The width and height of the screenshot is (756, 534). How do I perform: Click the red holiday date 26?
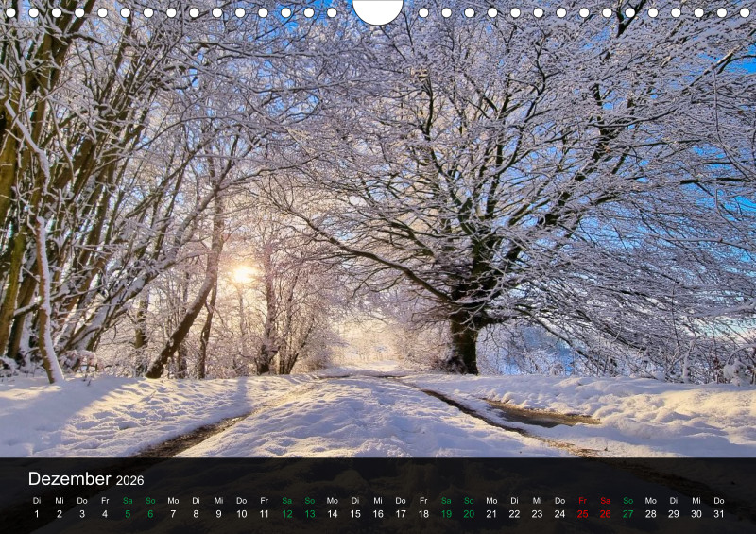(x=605, y=514)
